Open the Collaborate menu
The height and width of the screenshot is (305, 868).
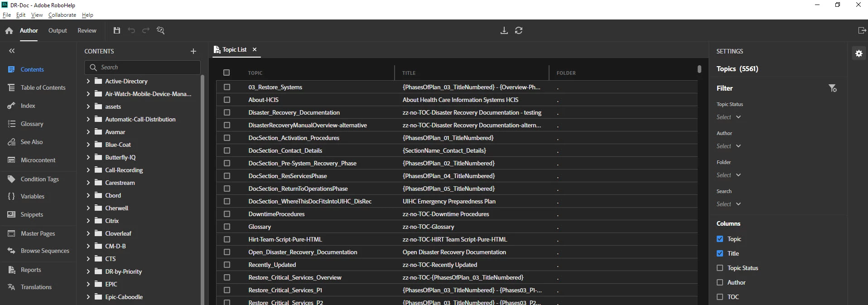62,15
